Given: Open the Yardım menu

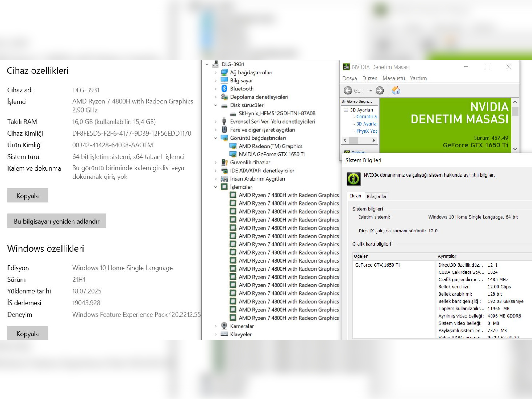Looking at the screenshot, I should (418, 78).
